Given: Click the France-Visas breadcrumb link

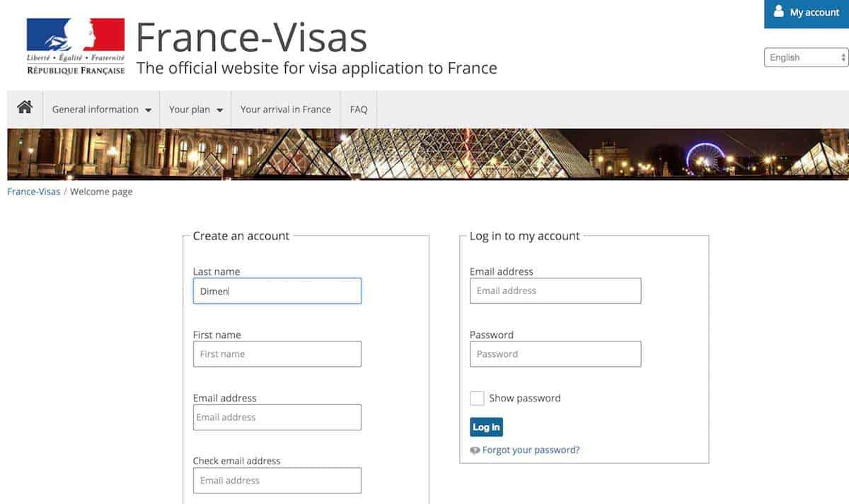Looking at the screenshot, I should (x=33, y=192).
